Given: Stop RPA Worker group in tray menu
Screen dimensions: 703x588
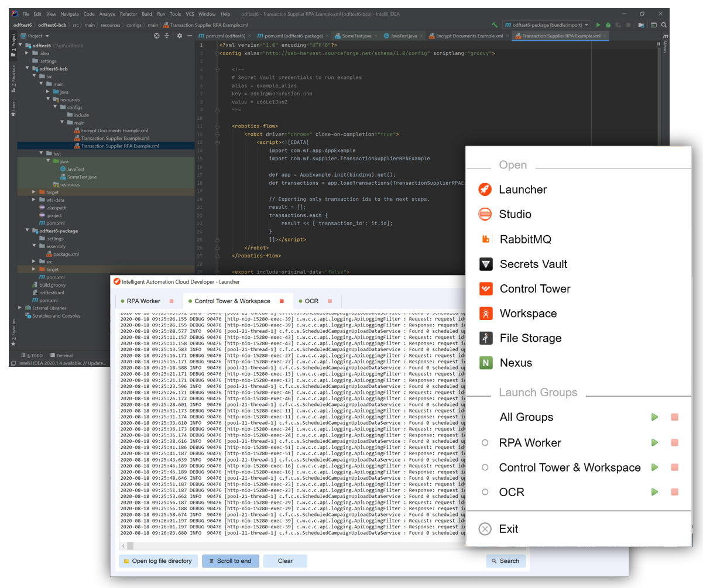Looking at the screenshot, I should (x=674, y=443).
